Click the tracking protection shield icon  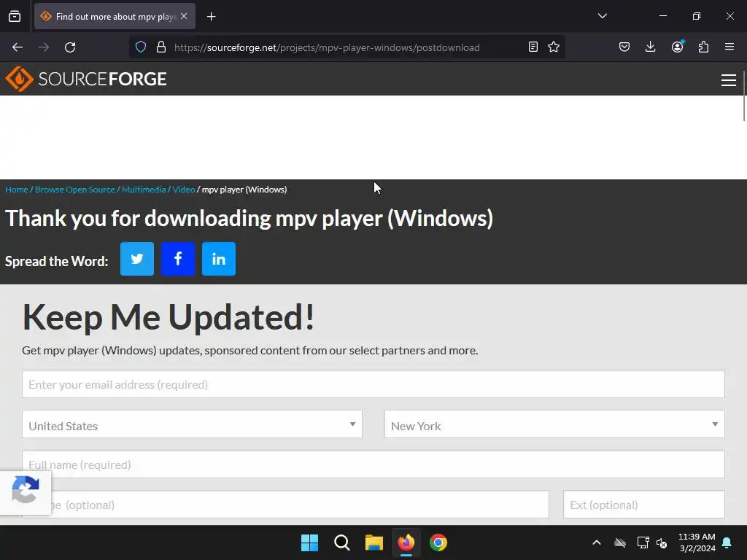141,47
